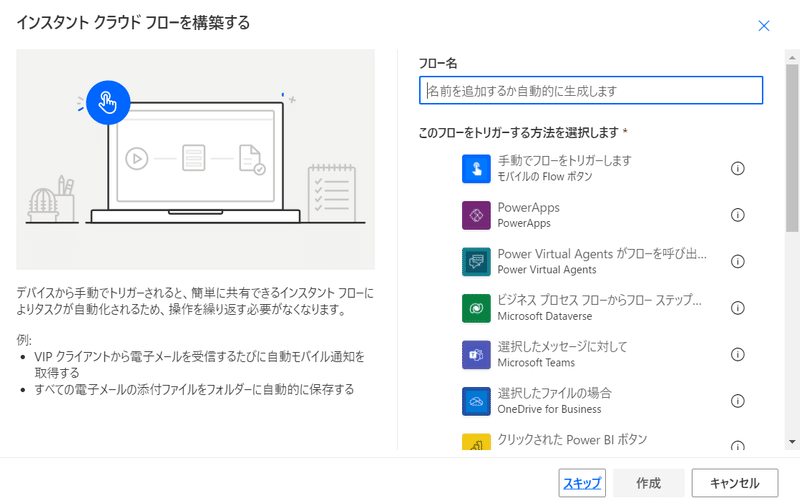Click the laptop illustration image
This screenshot has height=503, width=800.
click(x=195, y=159)
